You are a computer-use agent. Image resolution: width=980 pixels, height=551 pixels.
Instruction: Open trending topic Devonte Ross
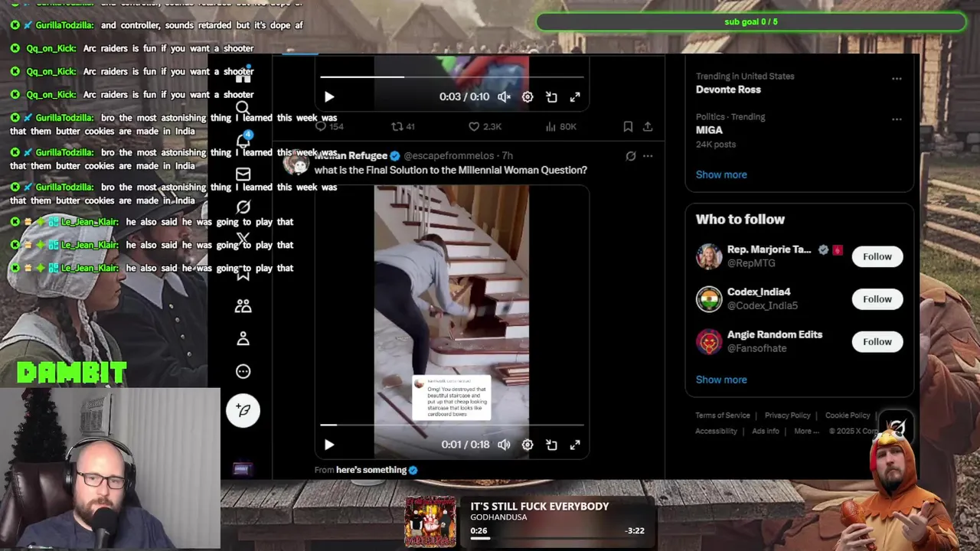tap(728, 90)
